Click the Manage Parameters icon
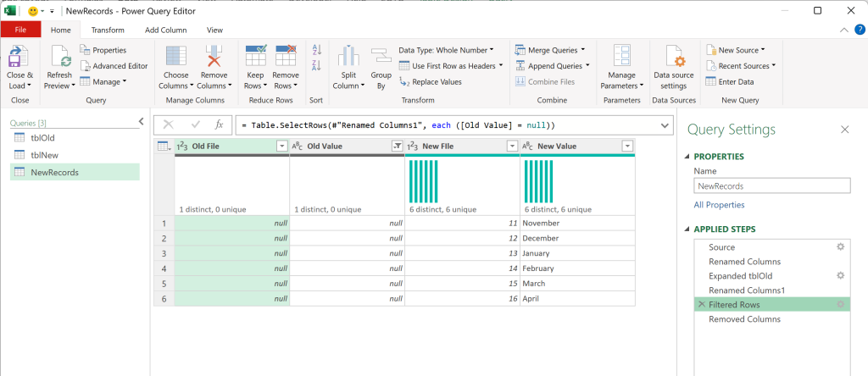This screenshot has height=376, width=868. (x=622, y=56)
